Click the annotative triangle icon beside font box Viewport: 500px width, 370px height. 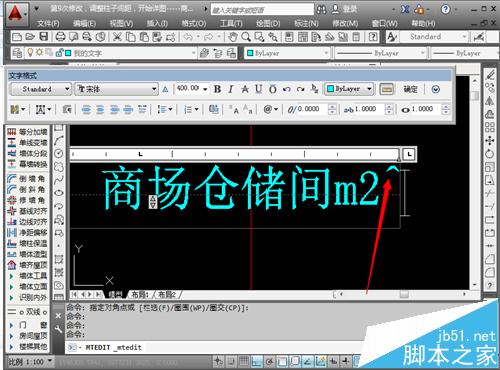tap(165, 89)
